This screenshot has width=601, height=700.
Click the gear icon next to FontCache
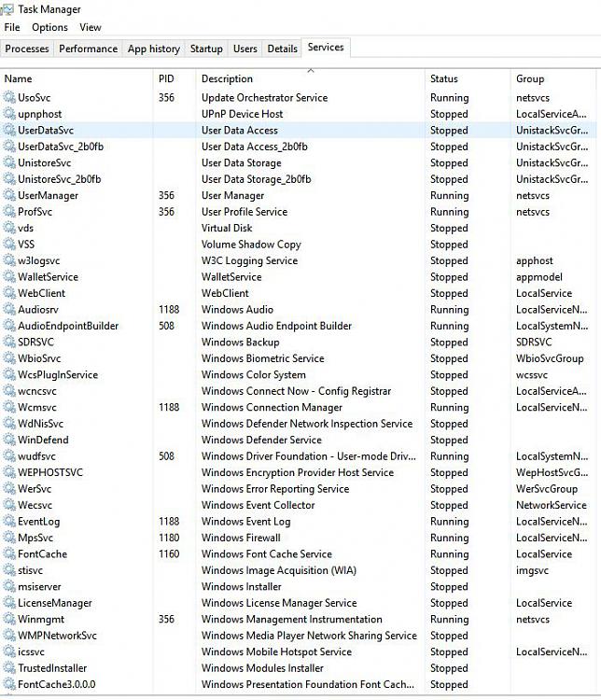pos(9,553)
